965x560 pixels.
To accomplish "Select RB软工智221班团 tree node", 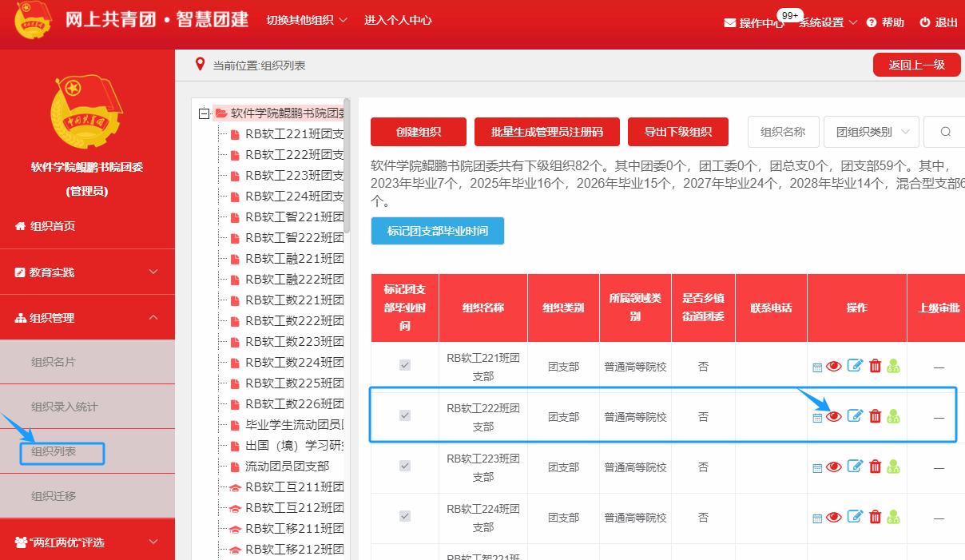I will (295, 216).
